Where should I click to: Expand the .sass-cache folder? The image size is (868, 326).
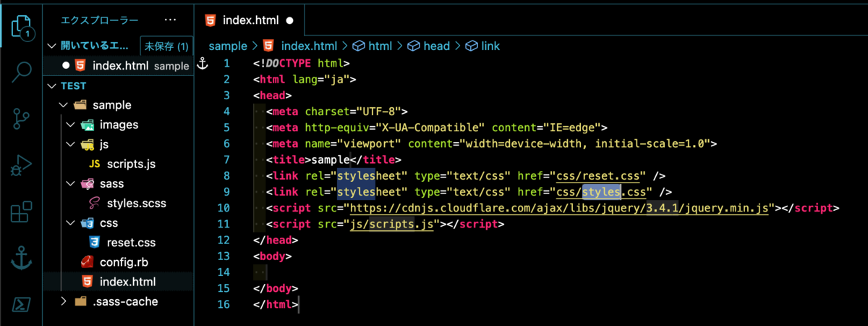pos(63,301)
